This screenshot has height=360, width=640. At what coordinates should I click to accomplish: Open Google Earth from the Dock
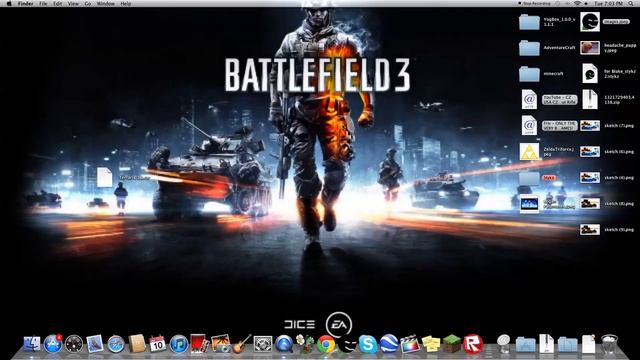[389, 344]
